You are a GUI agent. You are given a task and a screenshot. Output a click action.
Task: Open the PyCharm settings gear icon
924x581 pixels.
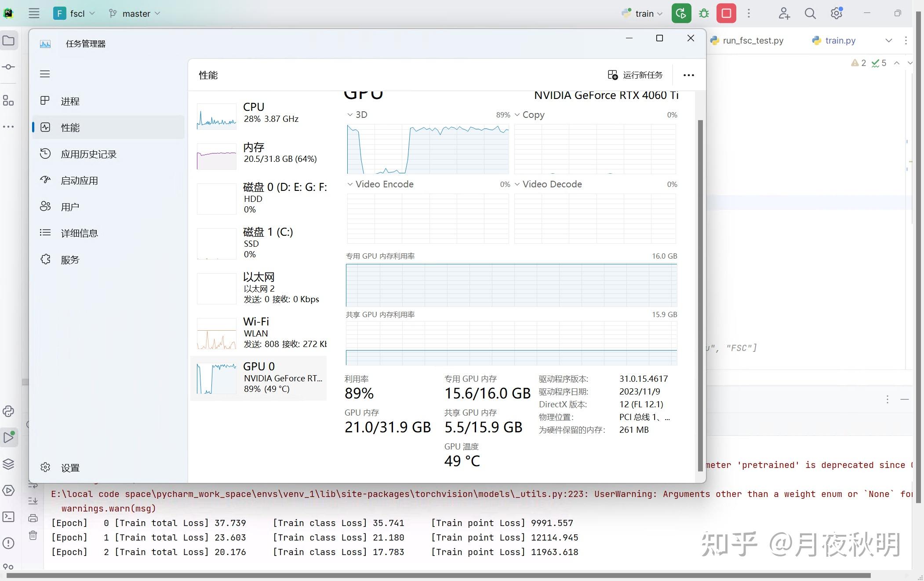[x=836, y=14]
